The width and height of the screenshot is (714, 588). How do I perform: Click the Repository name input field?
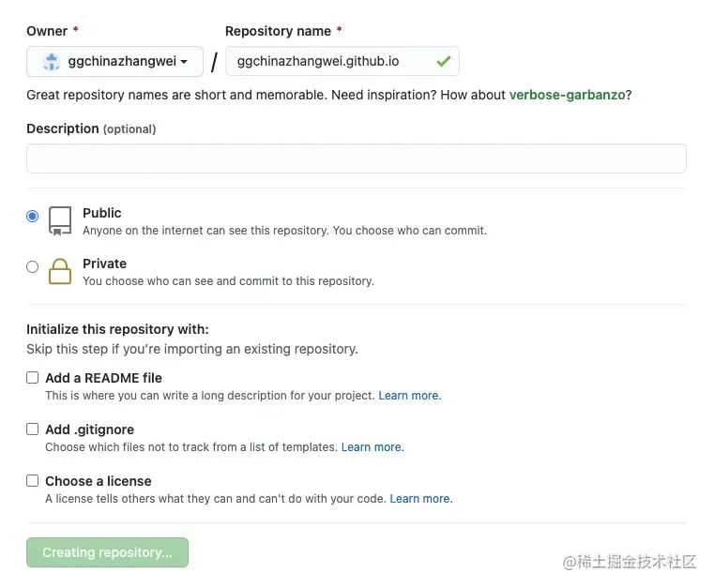coord(328,62)
